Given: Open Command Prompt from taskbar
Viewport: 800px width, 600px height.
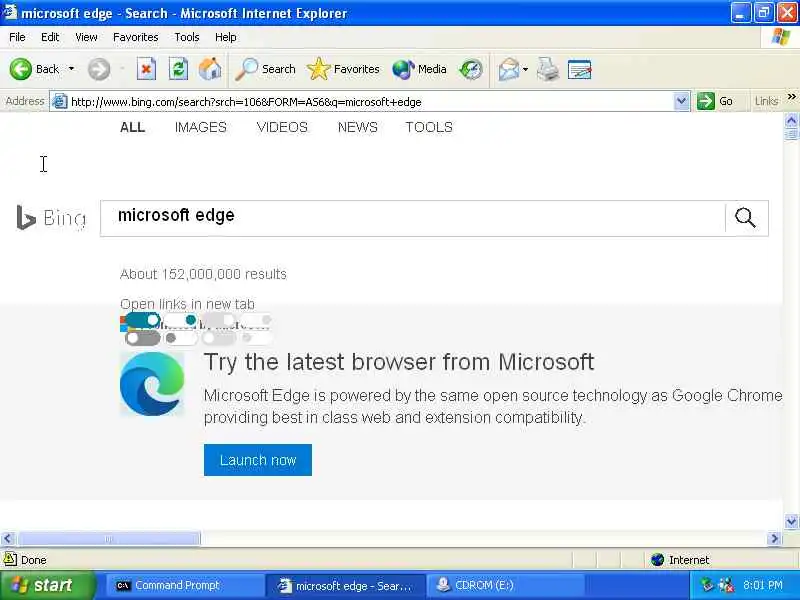Looking at the screenshot, I should [185, 585].
